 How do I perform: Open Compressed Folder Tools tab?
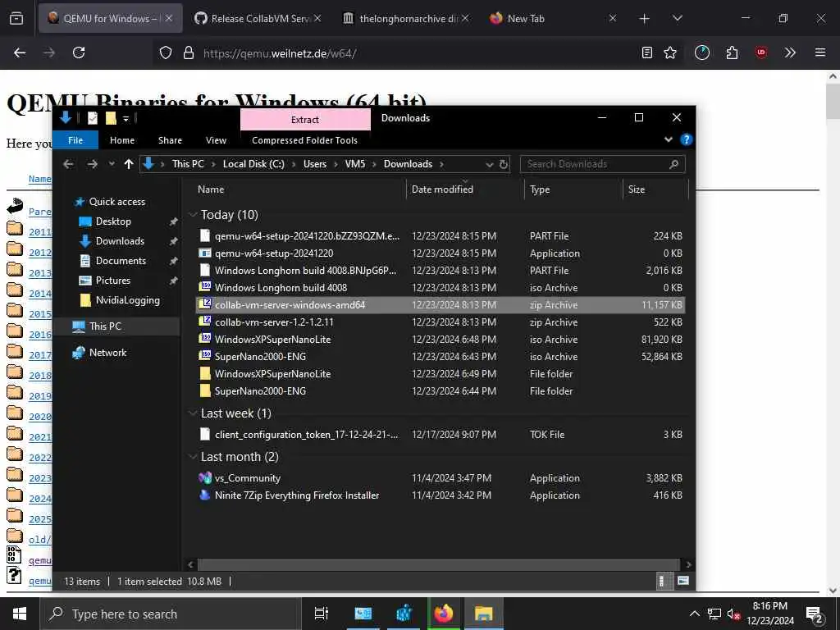click(x=304, y=140)
